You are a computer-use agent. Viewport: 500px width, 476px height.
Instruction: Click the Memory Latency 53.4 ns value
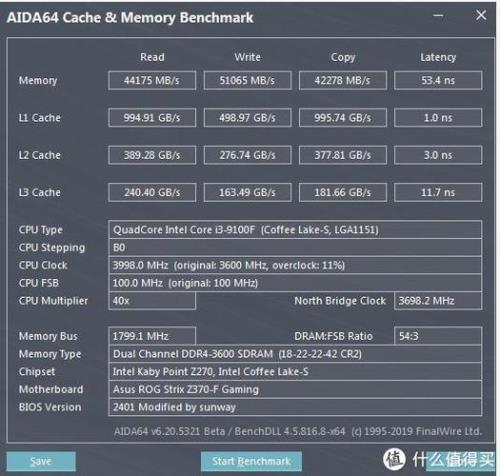(x=438, y=80)
